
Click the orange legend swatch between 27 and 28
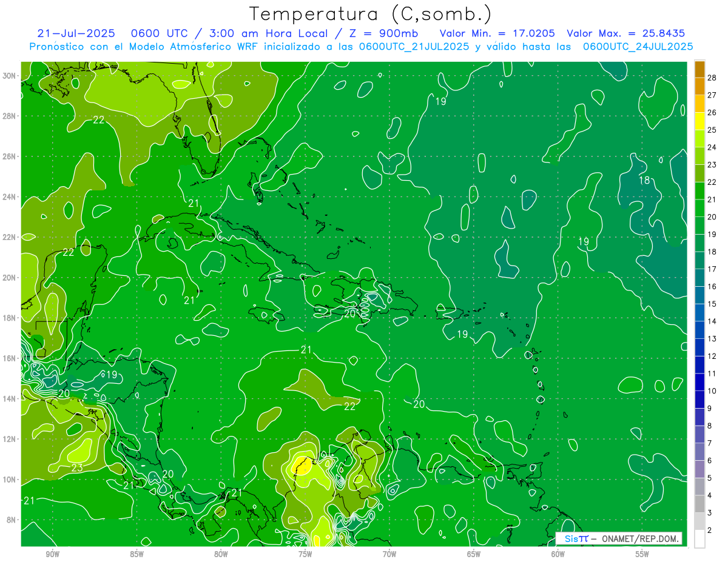click(699, 86)
